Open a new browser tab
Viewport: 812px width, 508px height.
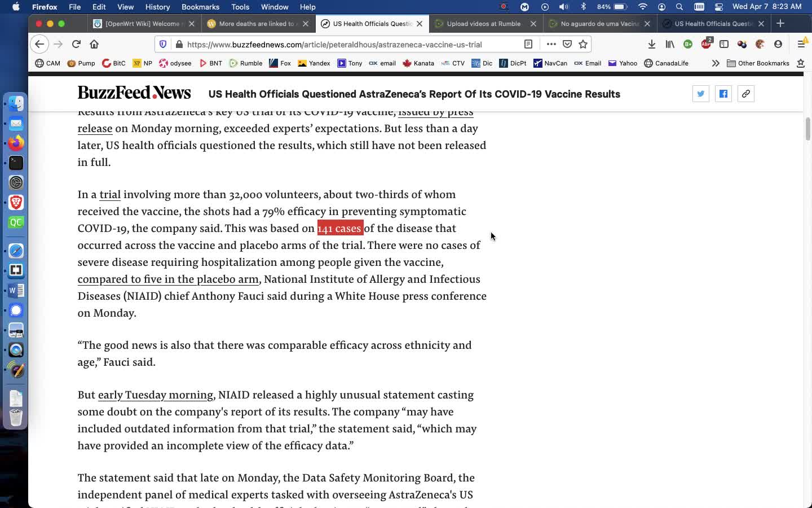(x=780, y=23)
